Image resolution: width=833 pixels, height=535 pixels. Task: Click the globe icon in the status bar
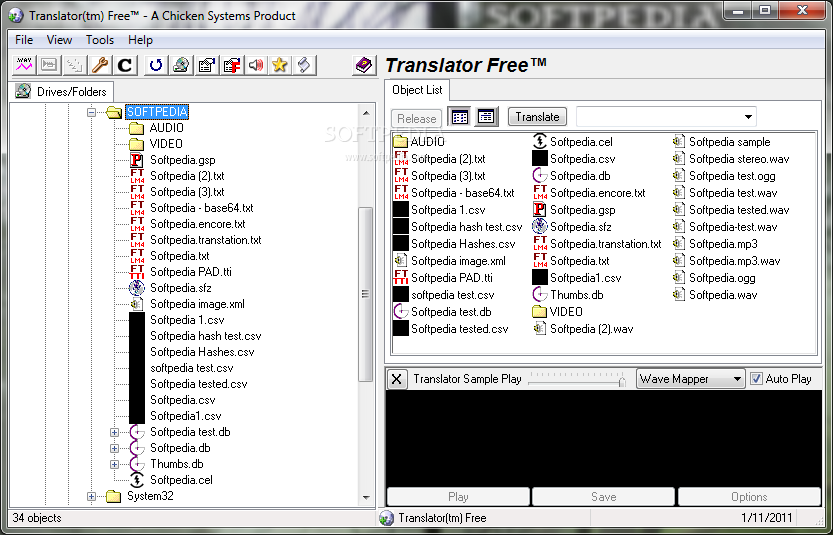tap(387, 518)
